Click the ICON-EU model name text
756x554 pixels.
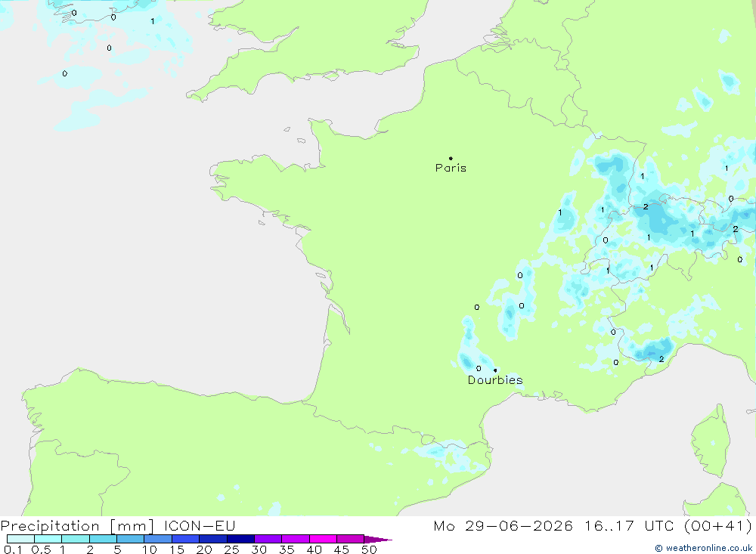point(200,525)
